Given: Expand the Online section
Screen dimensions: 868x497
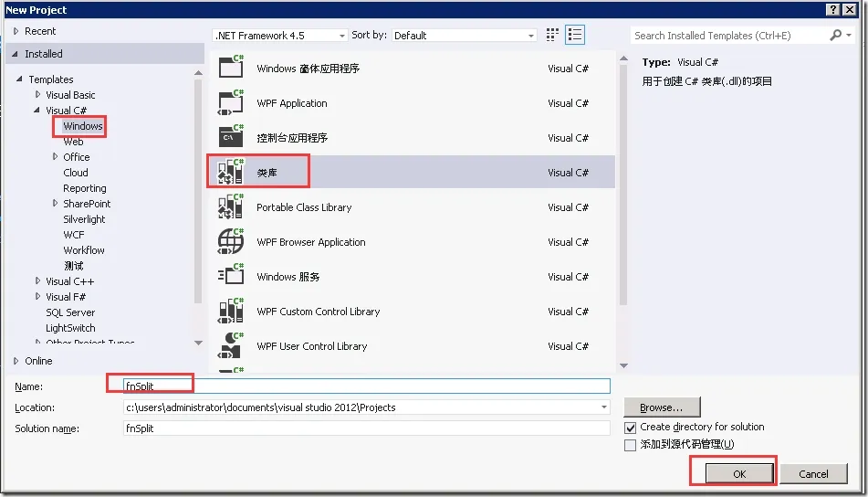Looking at the screenshot, I should (x=16, y=361).
